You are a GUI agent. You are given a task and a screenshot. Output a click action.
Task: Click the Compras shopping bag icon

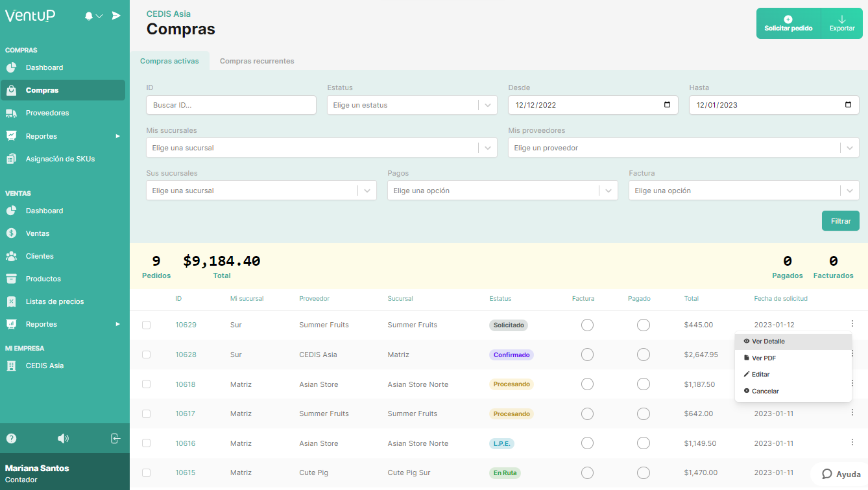[11, 90]
